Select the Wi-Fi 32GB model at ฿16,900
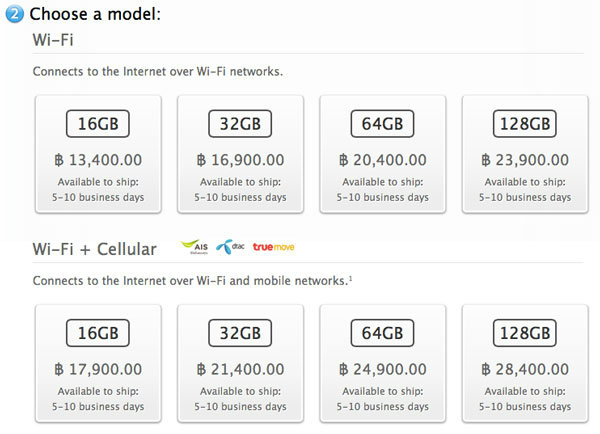Screen dimensions: 600x434 (x=240, y=154)
